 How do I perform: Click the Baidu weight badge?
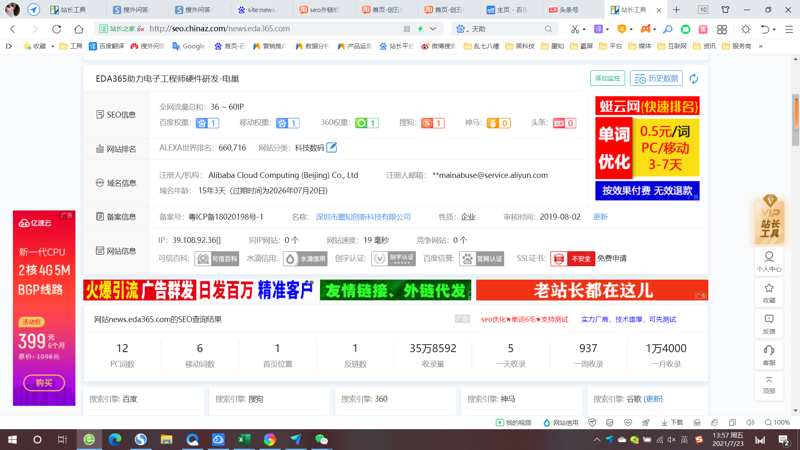point(208,123)
